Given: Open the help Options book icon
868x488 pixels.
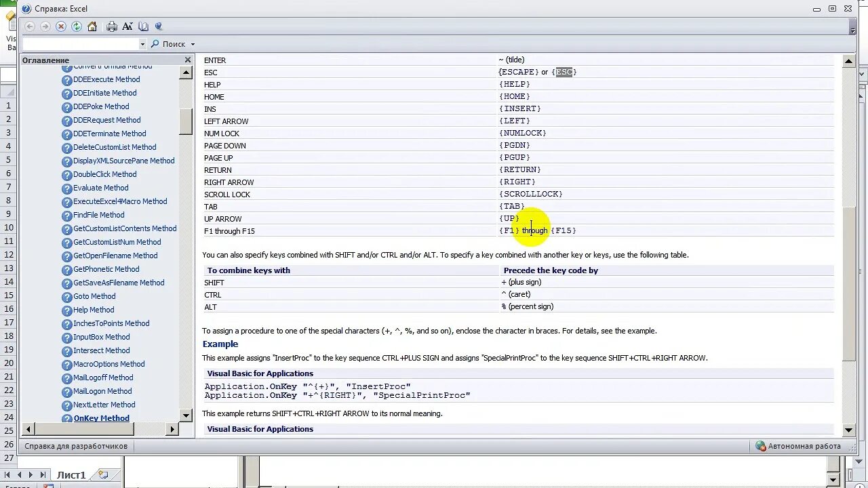Looking at the screenshot, I should tap(142, 27).
